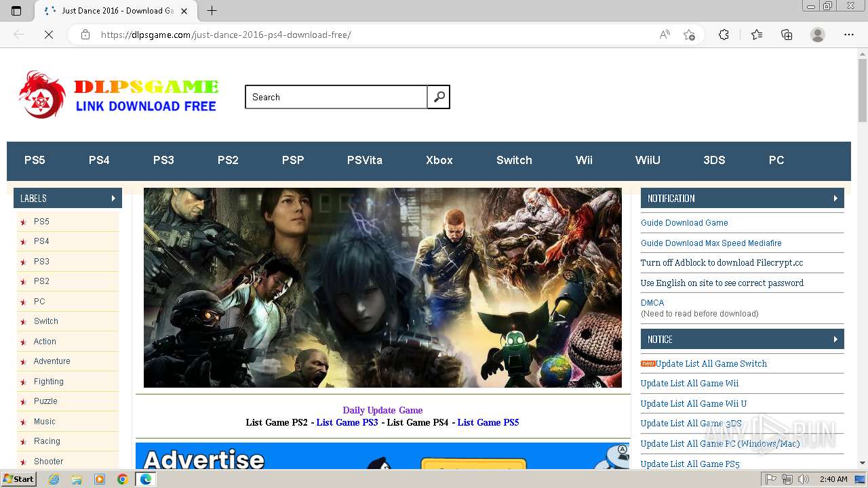Image resolution: width=868 pixels, height=488 pixels.
Task: Open the DMCA link
Action: coord(652,303)
